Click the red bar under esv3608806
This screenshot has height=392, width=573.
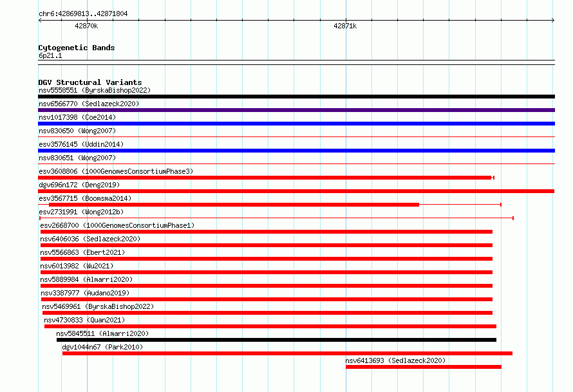pos(266,178)
